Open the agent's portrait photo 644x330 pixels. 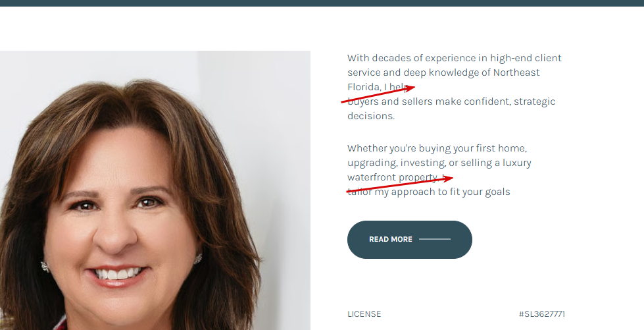point(155,190)
